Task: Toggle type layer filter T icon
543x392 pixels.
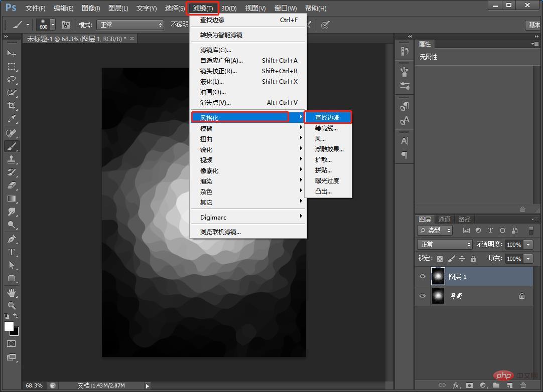Action: pyautogui.click(x=490, y=230)
